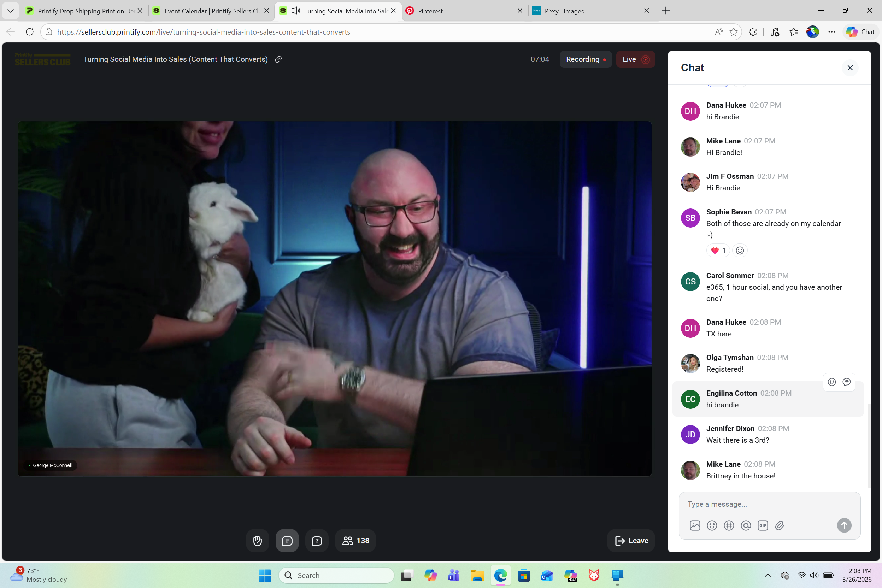Open File Explorer from the taskbar
The width and height of the screenshot is (882, 588).
coord(477,575)
